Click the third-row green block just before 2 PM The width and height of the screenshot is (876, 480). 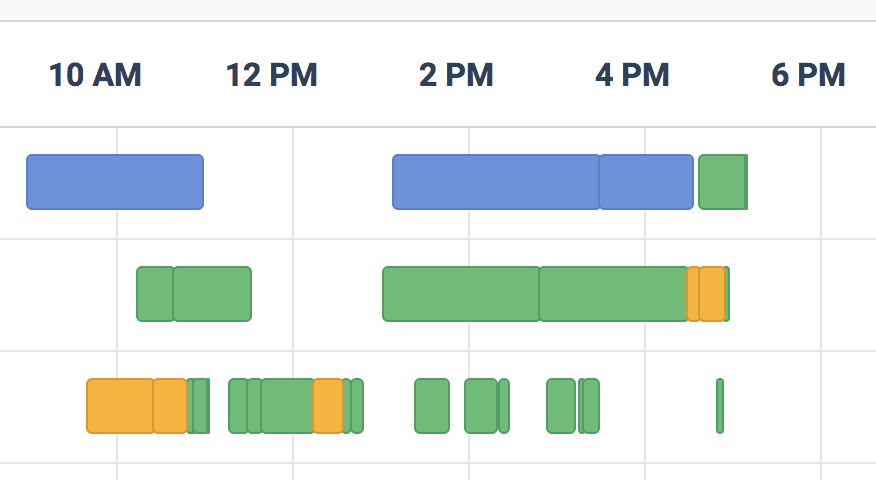point(432,406)
